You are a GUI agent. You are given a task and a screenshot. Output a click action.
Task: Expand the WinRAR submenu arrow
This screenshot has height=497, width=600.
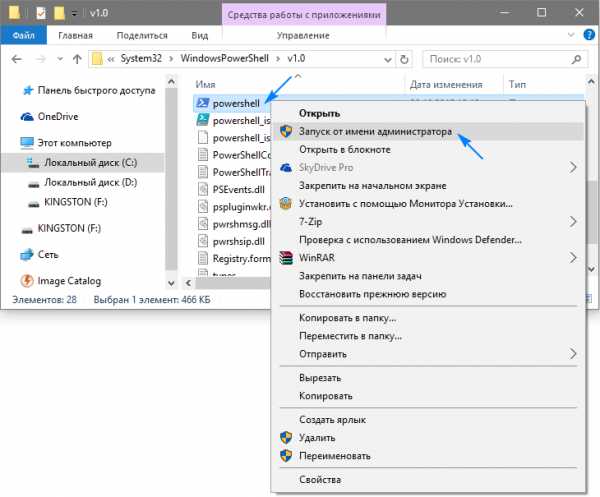click(x=573, y=257)
